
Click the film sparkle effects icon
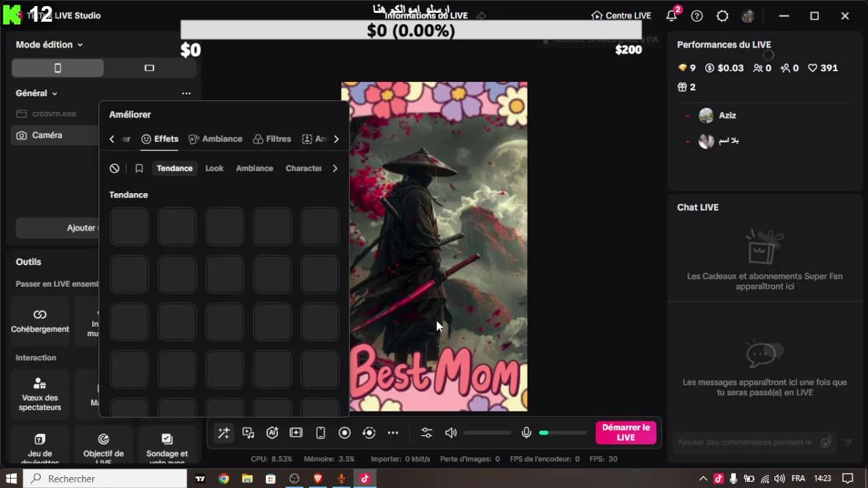296,433
